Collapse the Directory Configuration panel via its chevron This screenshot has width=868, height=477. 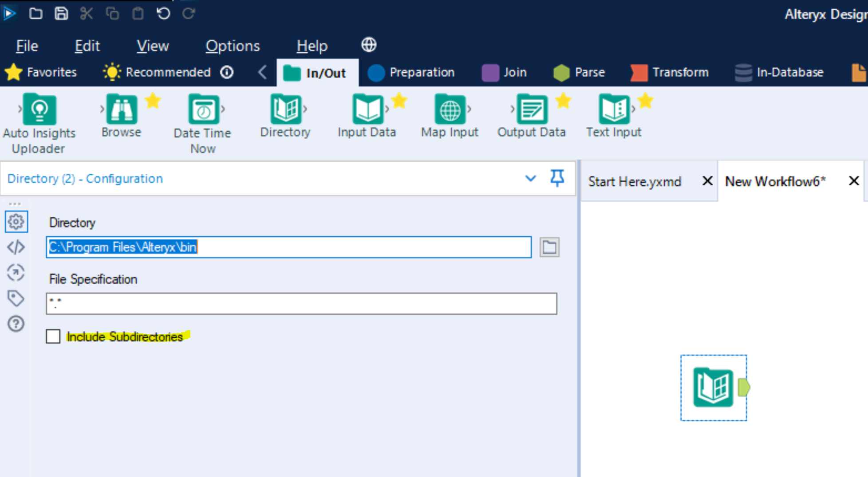pyautogui.click(x=531, y=179)
